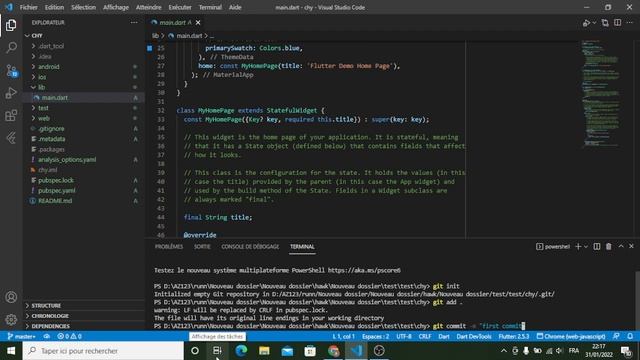The width and height of the screenshot is (640, 360).
Task: Open the Sélection menu
Action: pos(83,7)
